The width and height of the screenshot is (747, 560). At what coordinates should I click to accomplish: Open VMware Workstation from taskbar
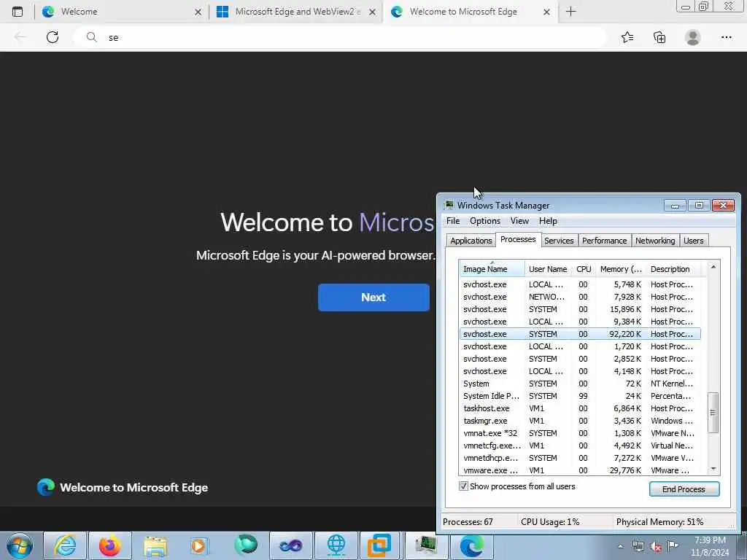379,545
